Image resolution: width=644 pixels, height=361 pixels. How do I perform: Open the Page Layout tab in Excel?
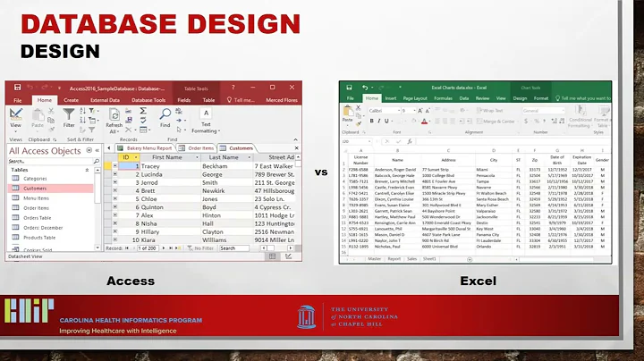point(415,98)
